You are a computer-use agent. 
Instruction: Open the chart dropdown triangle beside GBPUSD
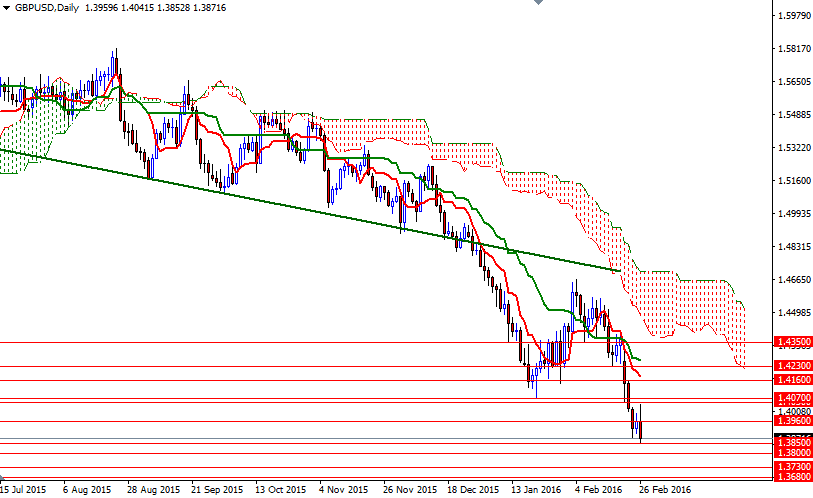point(6,8)
